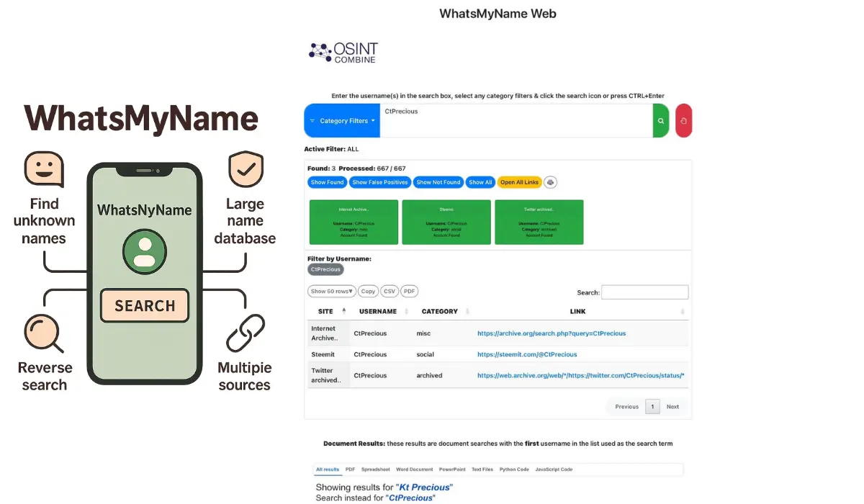Toggle the Show Found filter
The image size is (864, 504).
click(327, 181)
